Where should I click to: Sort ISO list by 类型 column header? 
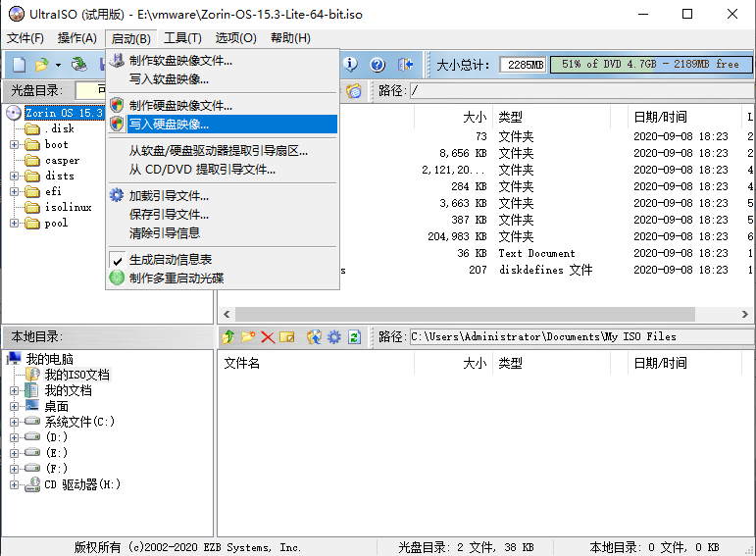coord(551,117)
